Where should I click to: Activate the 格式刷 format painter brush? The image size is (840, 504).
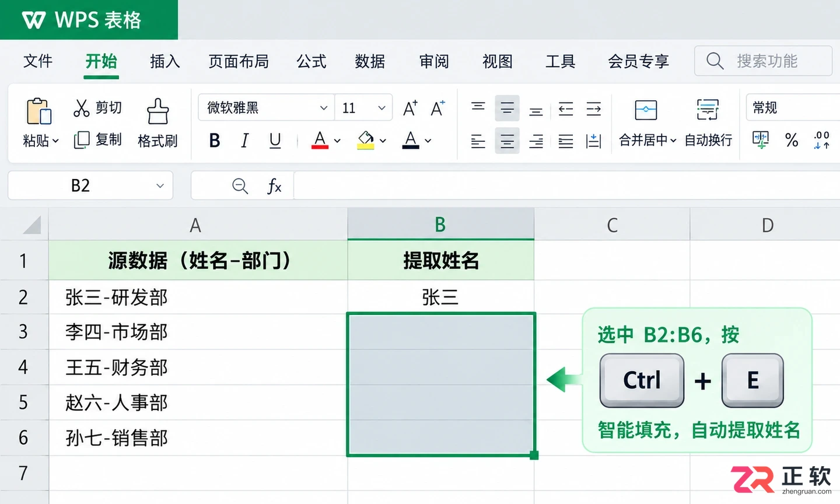(x=157, y=111)
